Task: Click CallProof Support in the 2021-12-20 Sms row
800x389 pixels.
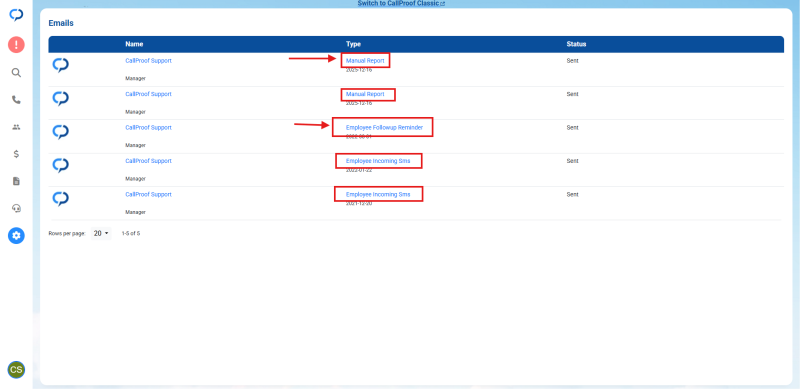Action: [x=148, y=194]
